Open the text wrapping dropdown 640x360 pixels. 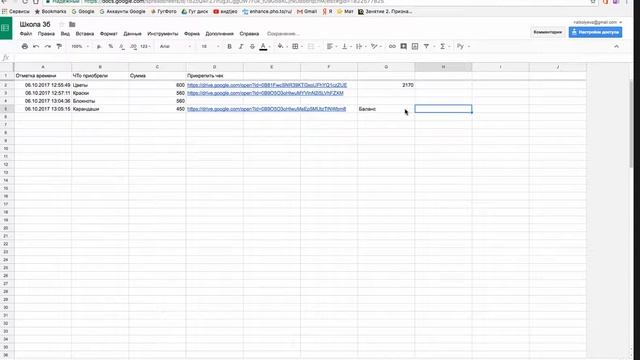360,47
